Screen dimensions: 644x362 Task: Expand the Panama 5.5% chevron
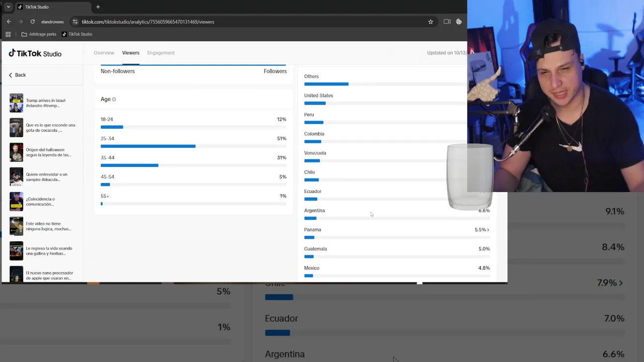click(x=488, y=230)
